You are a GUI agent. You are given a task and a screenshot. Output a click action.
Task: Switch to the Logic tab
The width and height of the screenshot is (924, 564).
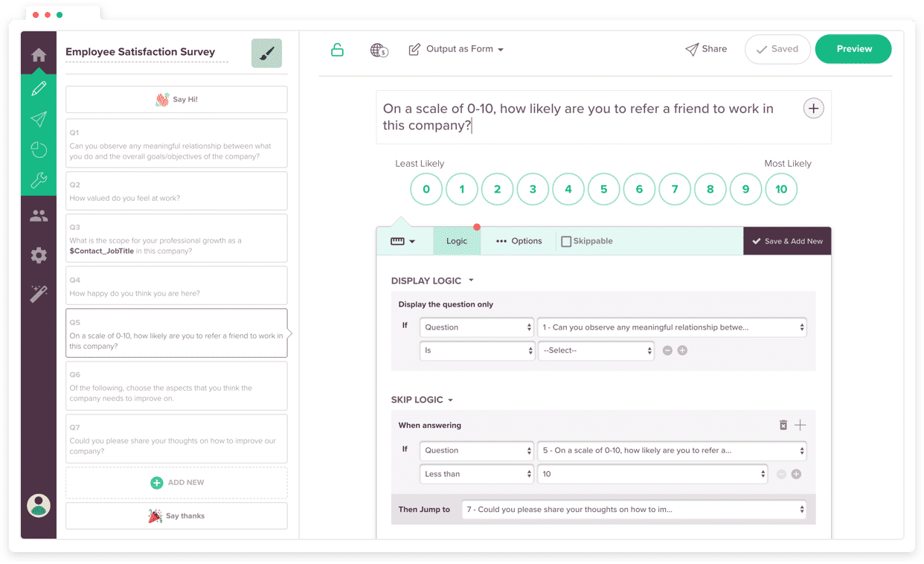pyautogui.click(x=457, y=241)
